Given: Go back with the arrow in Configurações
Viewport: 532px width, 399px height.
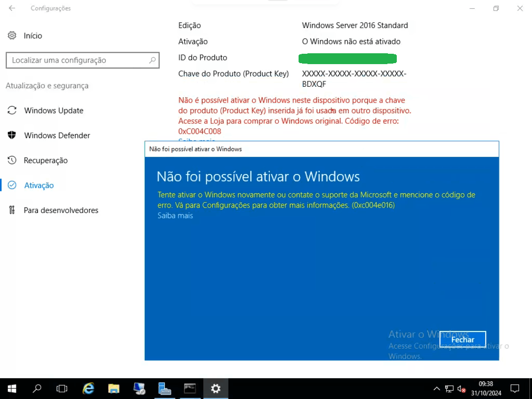Looking at the screenshot, I should coord(12,8).
